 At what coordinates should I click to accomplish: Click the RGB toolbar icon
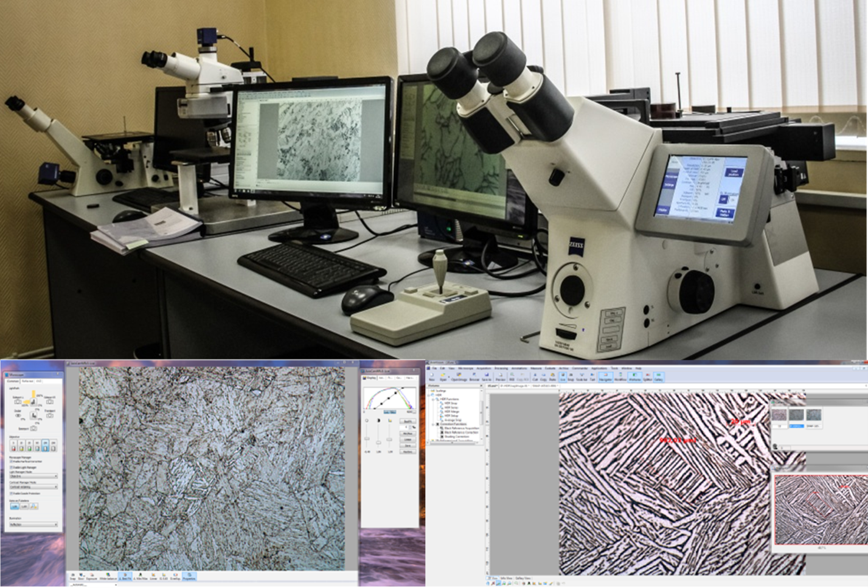click(512, 377)
